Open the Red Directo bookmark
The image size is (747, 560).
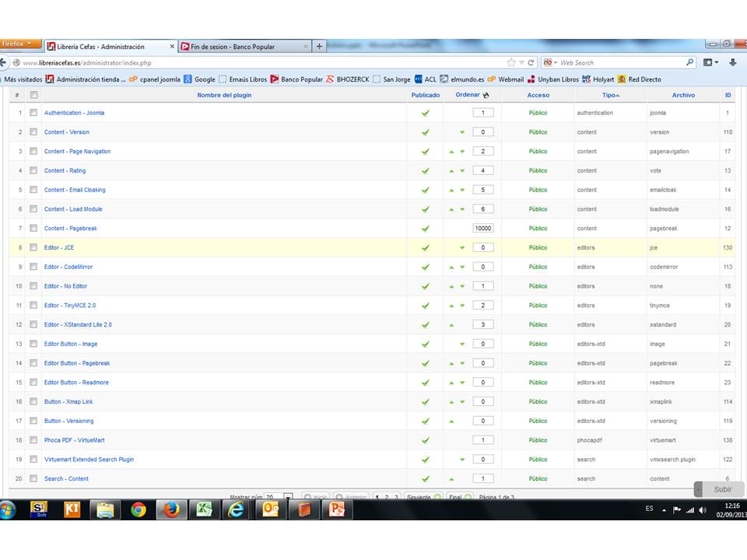tap(640, 79)
